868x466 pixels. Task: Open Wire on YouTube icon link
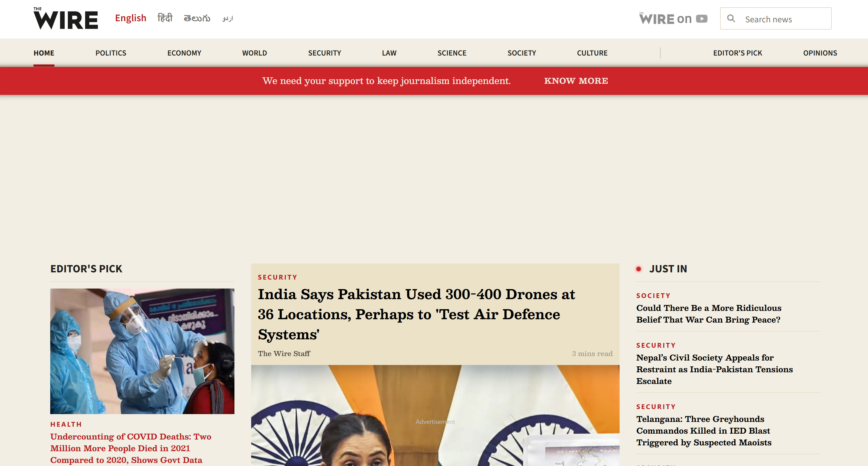tap(673, 18)
